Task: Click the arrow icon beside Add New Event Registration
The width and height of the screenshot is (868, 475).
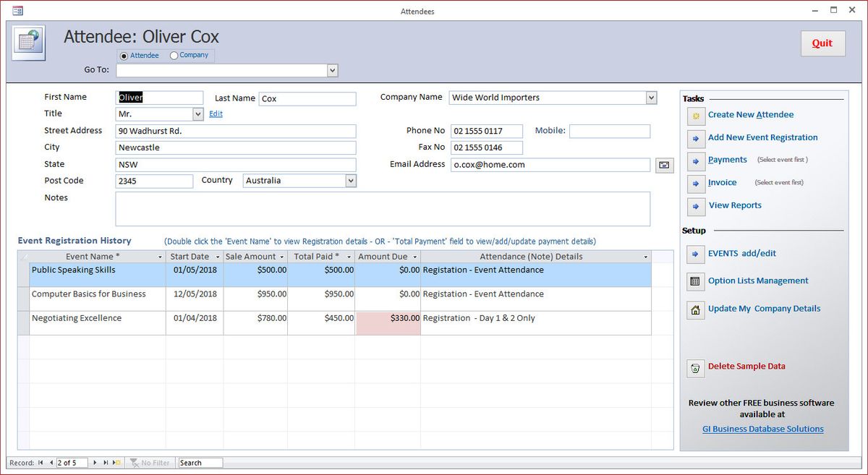Action: tap(696, 138)
